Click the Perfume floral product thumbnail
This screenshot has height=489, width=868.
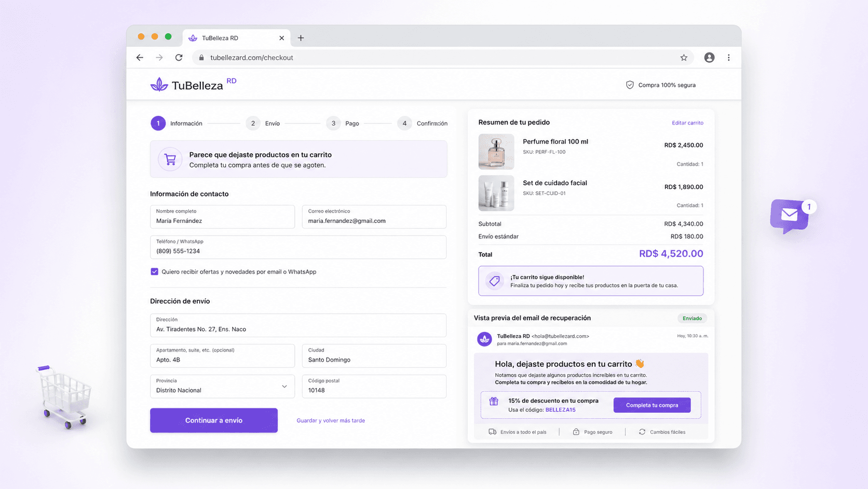[x=496, y=152]
